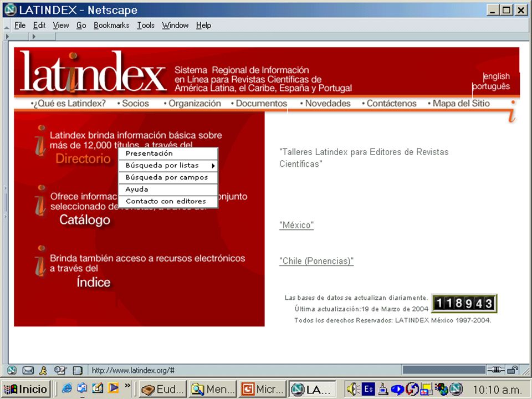Open the Help menu

coord(203,25)
